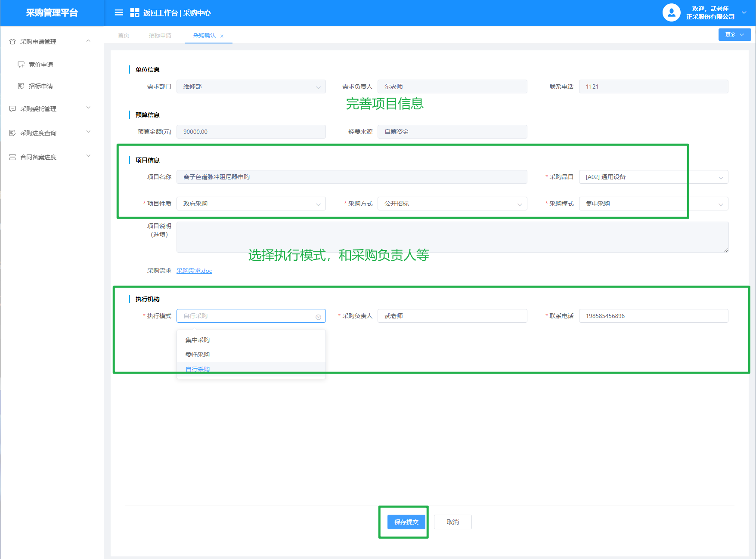The width and height of the screenshot is (756, 559).
Task: Open the 采购需求.doc attachment link
Action: (x=194, y=271)
